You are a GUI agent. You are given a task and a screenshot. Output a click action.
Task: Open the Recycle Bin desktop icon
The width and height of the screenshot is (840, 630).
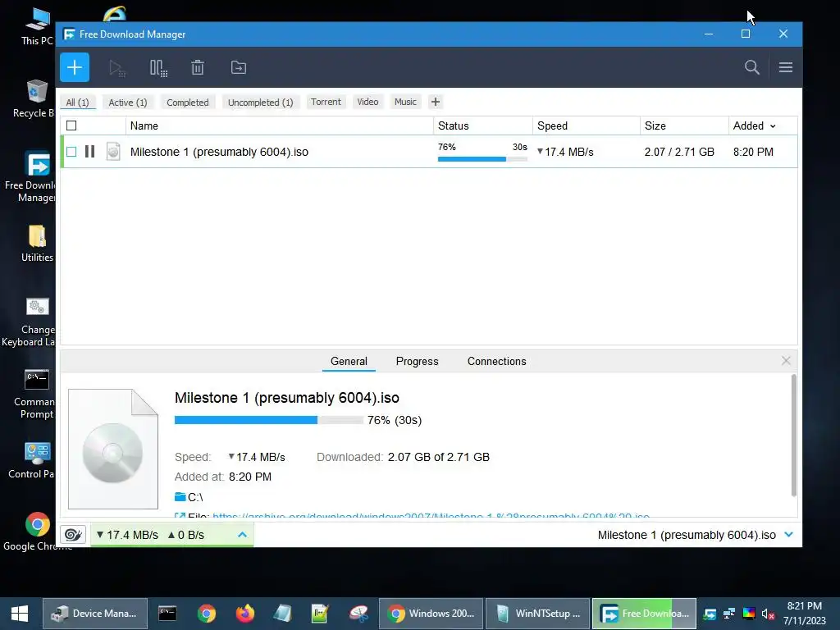tap(33, 98)
